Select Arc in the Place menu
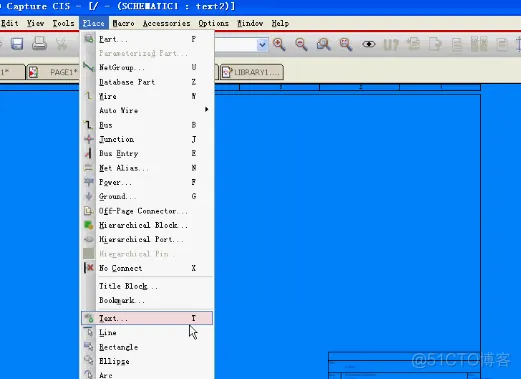 [x=147, y=375]
